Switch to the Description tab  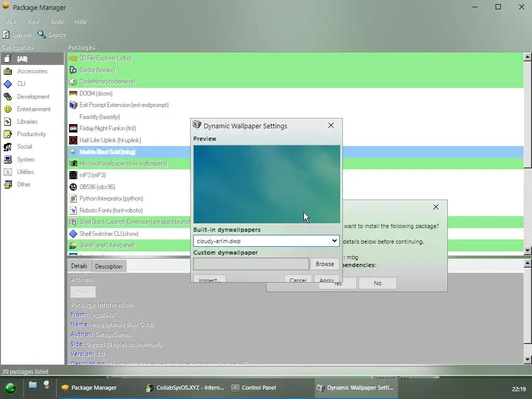coord(109,267)
